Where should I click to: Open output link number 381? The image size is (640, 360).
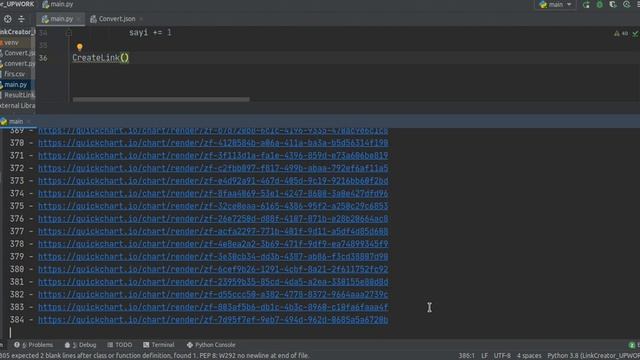(x=213, y=282)
